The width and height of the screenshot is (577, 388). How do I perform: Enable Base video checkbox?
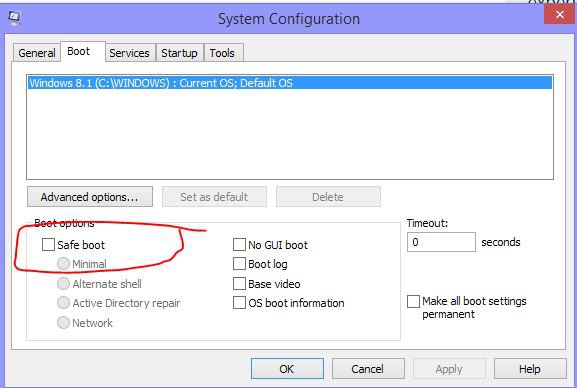click(239, 283)
